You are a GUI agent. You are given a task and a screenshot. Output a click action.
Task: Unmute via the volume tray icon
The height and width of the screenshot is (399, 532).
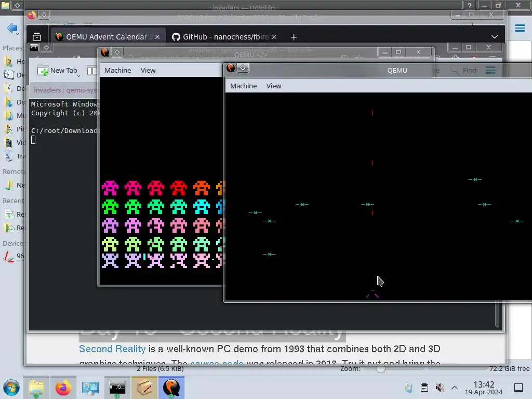click(x=440, y=388)
